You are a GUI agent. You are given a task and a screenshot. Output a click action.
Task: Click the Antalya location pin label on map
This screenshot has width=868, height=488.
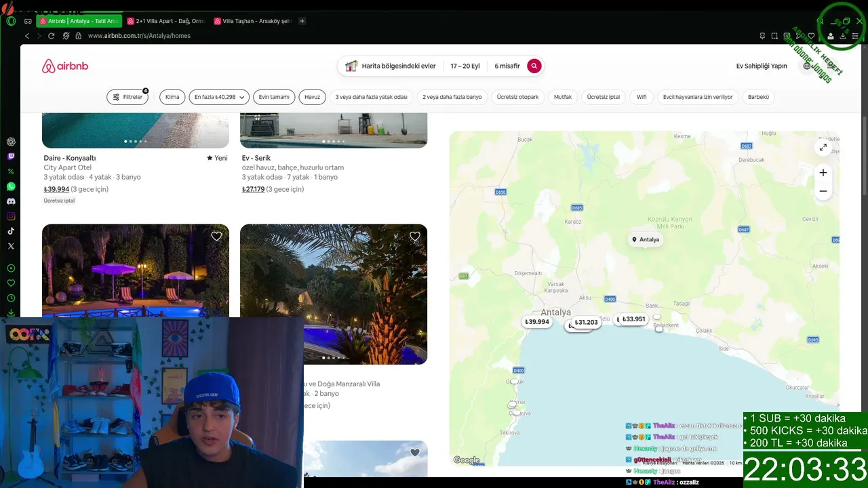[x=645, y=239]
